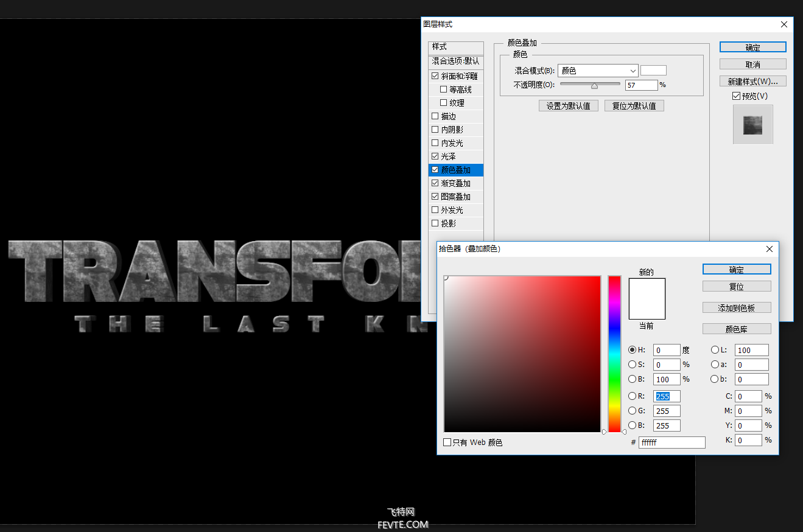The height and width of the screenshot is (532, 803).
Task: Enable the 描边 checkbox
Action: click(x=435, y=116)
